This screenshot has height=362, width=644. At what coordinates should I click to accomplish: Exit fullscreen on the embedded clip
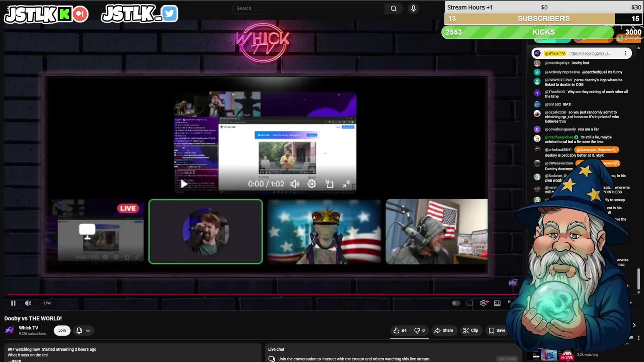click(346, 184)
